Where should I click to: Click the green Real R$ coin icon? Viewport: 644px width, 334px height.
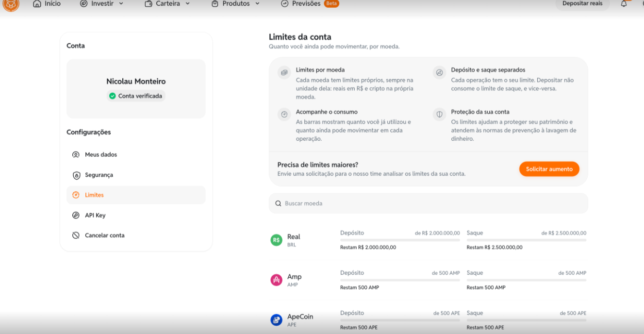[276, 240]
